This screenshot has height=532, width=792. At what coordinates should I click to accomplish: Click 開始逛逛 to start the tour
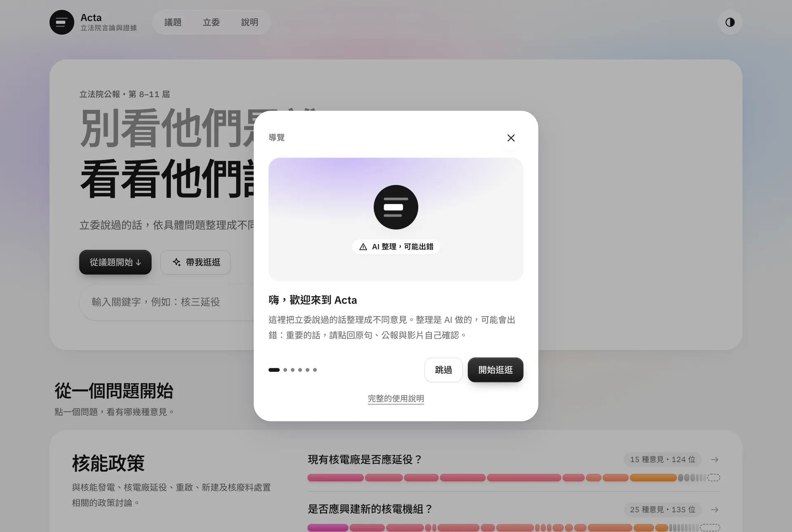pos(495,370)
